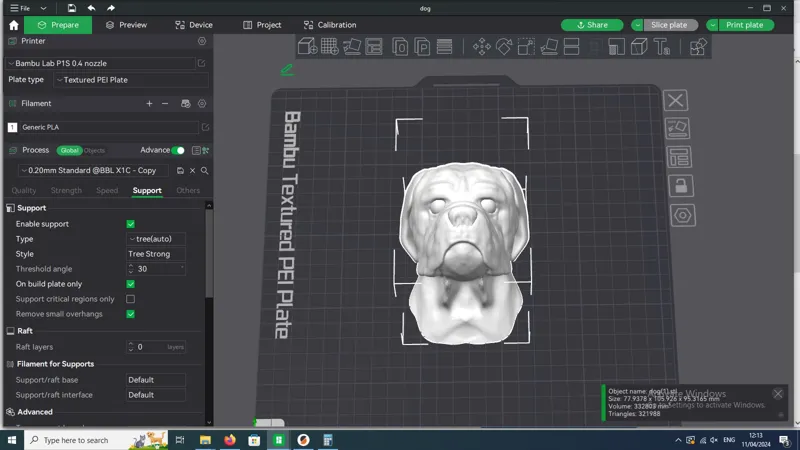The height and width of the screenshot is (450, 800).
Task: Select the Lay on face tool
Action: pyautogui.click(x=549, y=46)
